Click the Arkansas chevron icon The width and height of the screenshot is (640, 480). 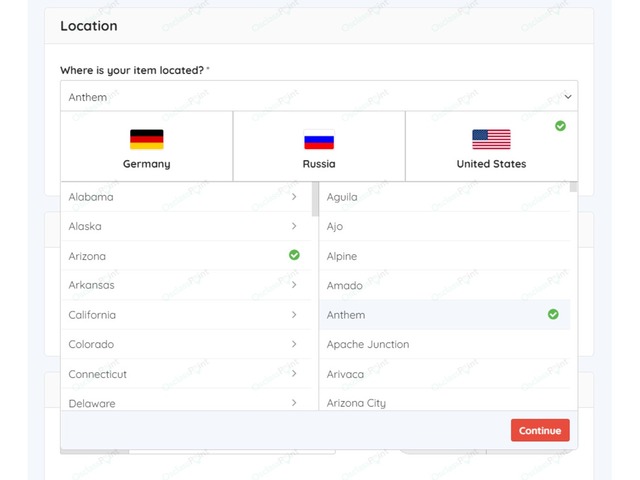point(294,285)
